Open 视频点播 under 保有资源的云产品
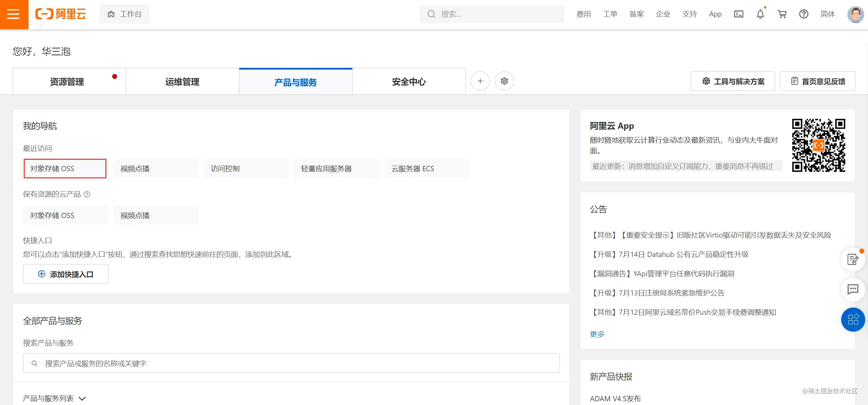Screen dimensions: 868x405 (156, 216)
